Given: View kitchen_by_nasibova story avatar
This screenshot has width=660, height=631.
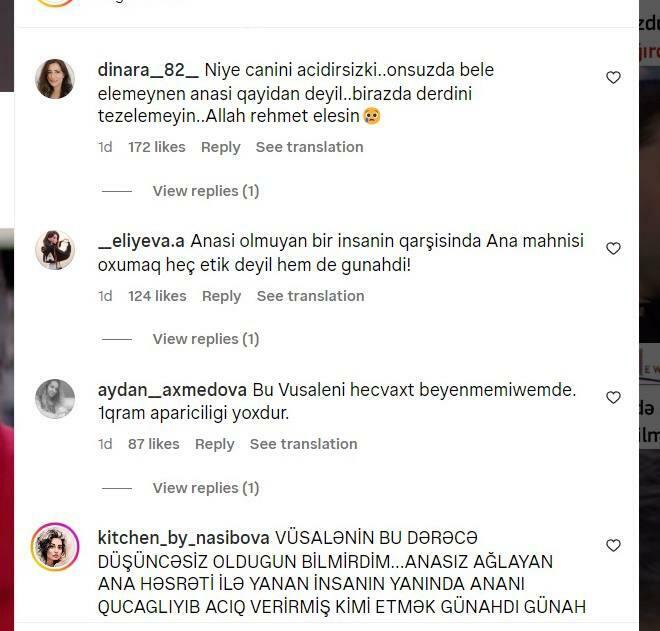Looking at the screenshot, I should pos(55,547).
